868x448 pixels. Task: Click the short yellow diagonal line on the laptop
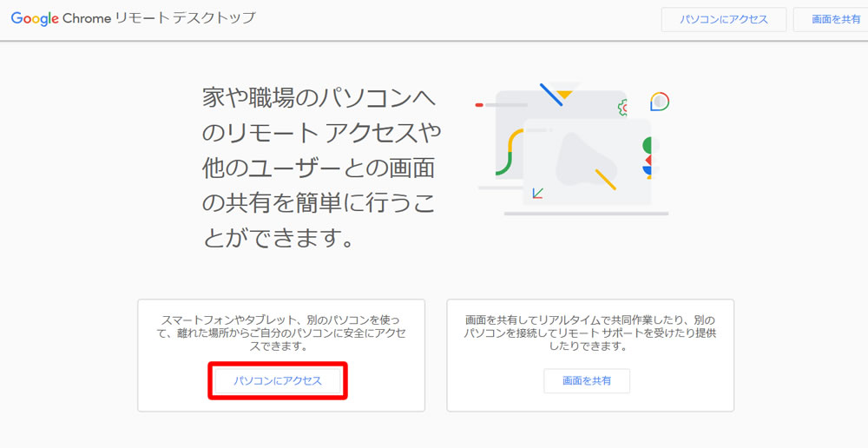pyautogui.click(x=605, y=179)
